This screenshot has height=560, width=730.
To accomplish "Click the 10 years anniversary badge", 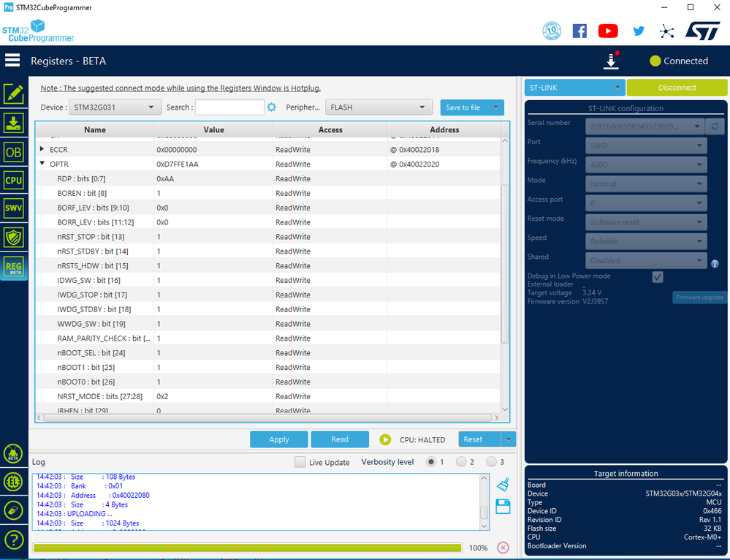I will tap(552, 31).
